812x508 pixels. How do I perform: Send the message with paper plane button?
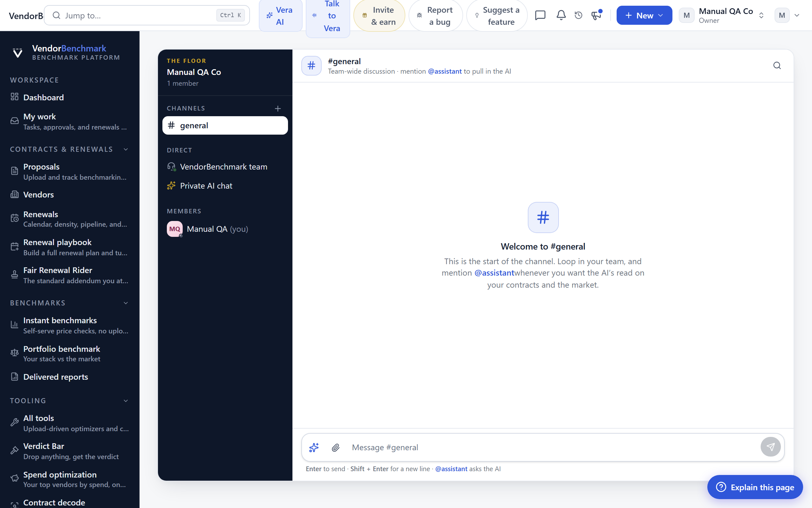pyautogui.click(x=770, y=447)
